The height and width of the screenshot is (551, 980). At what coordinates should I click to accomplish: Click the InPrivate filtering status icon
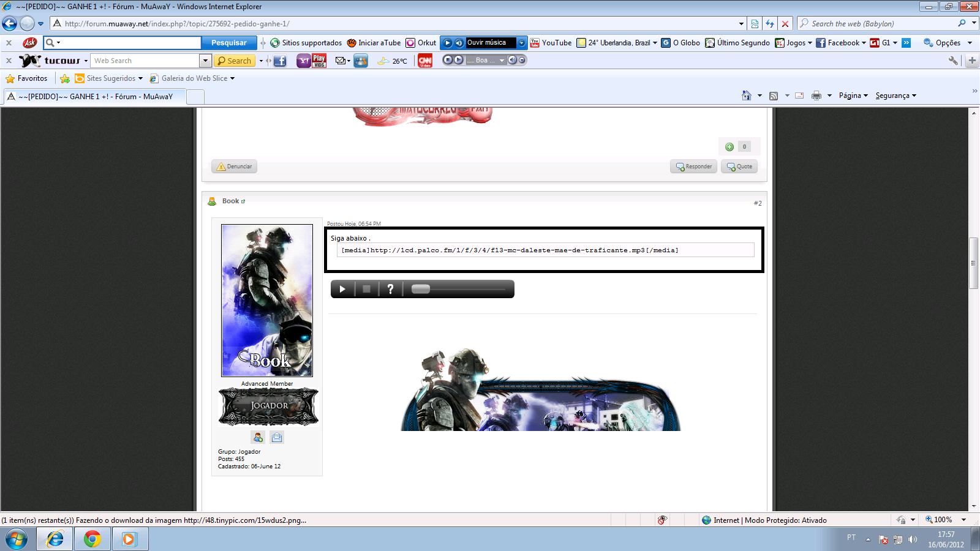[662, 520]
